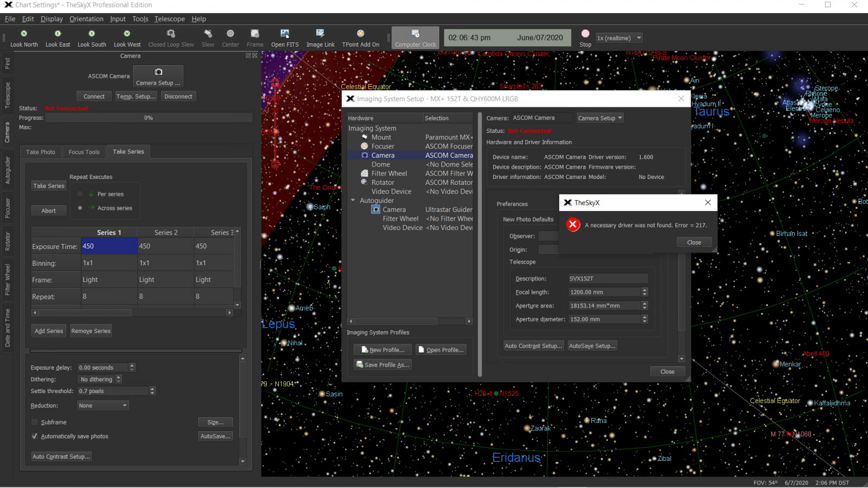This screenshot has height=488, width=868.
Task: Click the Take Series button
Action: (x=49, y=186)
